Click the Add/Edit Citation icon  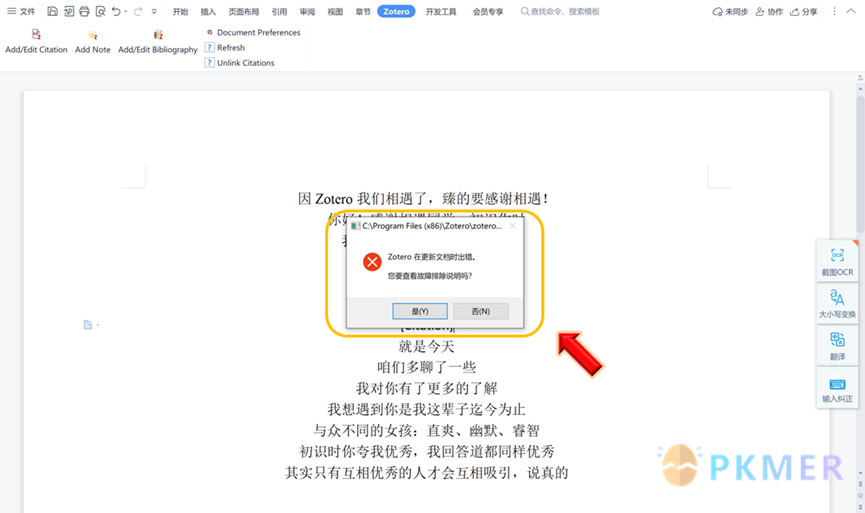click(x=36, y=34)
